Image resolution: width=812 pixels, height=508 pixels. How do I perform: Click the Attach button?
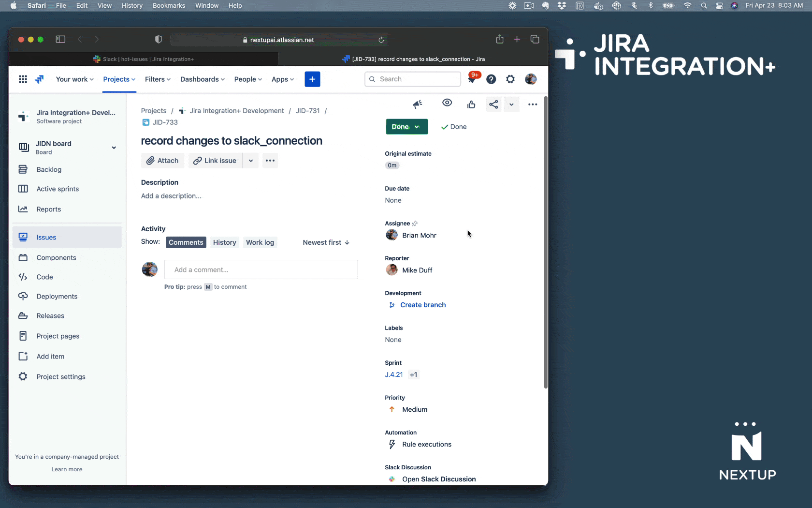[163, 161]
